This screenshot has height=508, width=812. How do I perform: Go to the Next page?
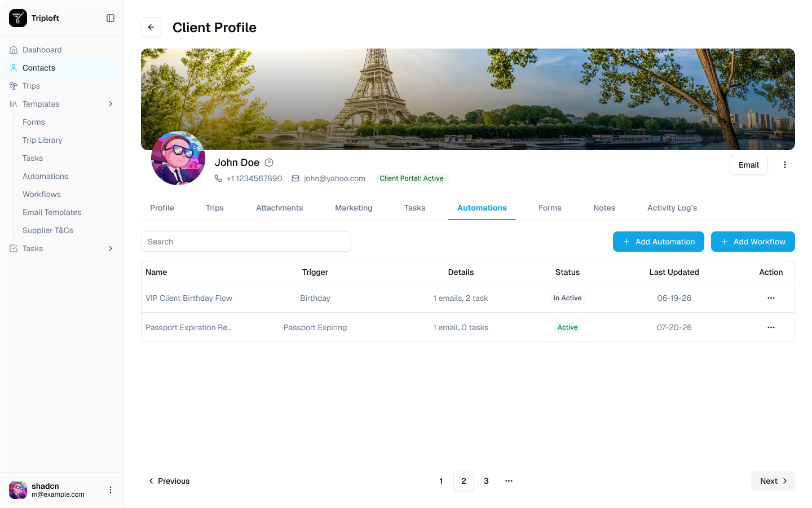point(773,481)
